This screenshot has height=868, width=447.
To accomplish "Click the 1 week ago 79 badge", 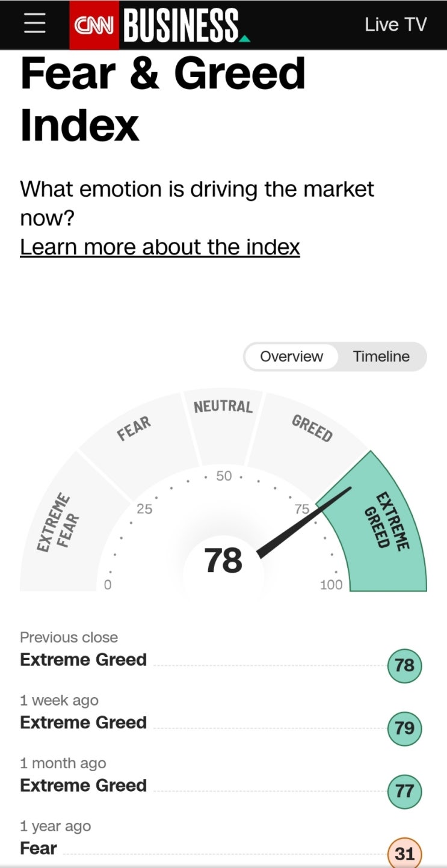I will [x=404, y=728].
